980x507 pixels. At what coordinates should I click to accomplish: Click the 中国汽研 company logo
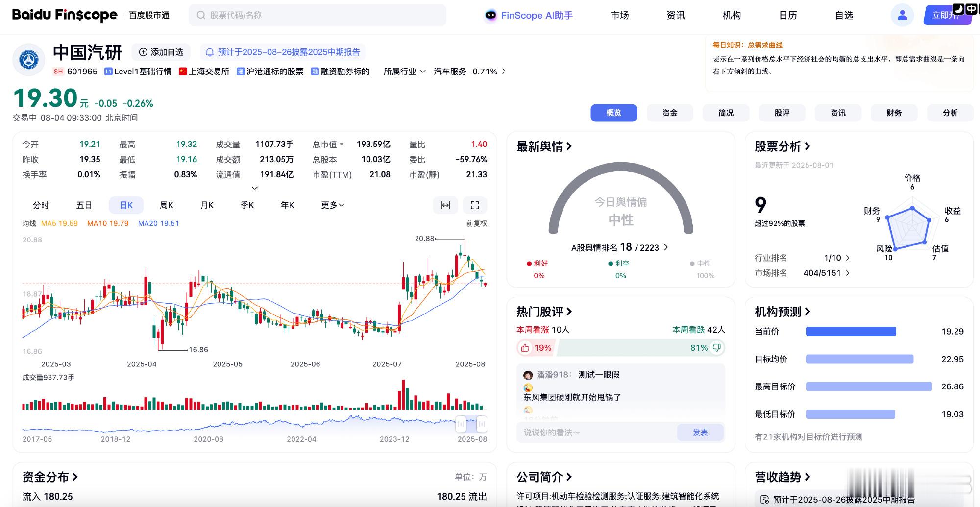click(28, 60)
